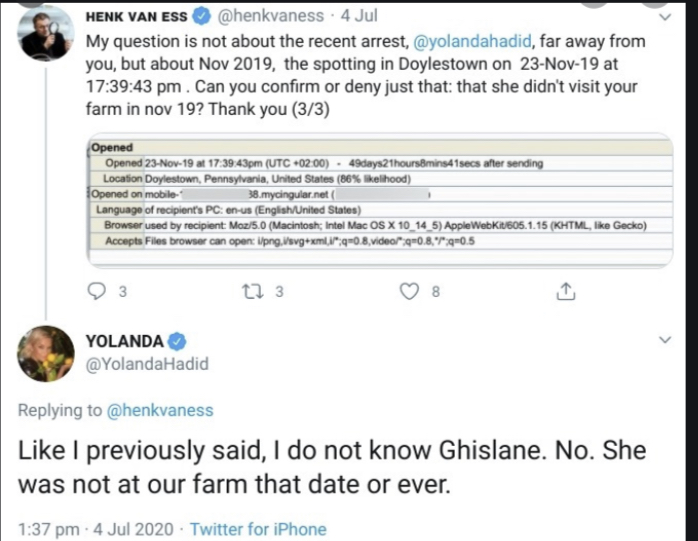Click the retweet icon under Henk's tweet
The image size is (698, 541).
pyautogui.click(x=251, y=291)
